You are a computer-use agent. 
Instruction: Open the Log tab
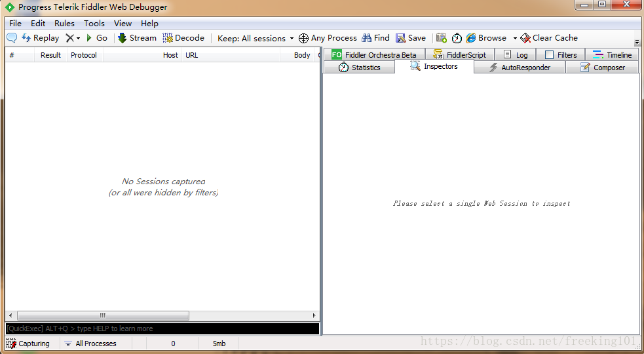point(516,54)
